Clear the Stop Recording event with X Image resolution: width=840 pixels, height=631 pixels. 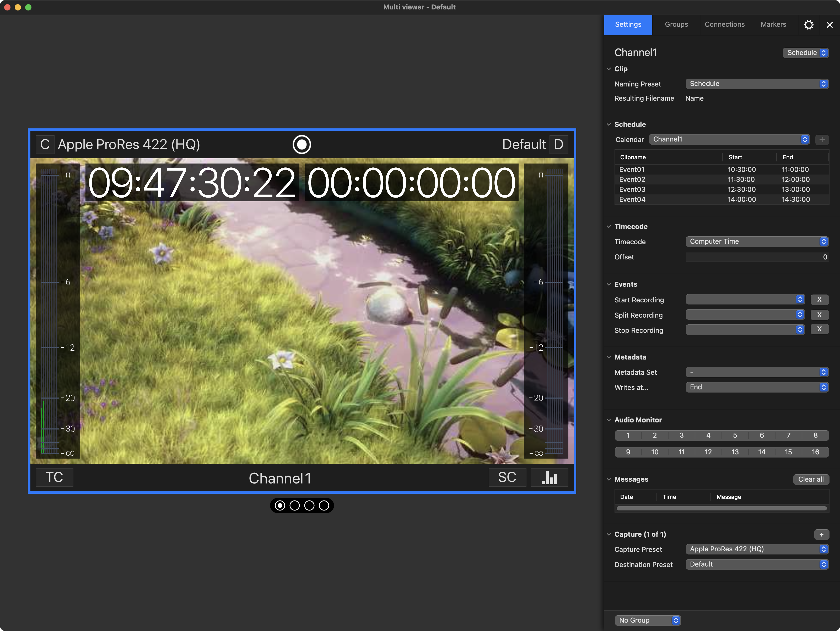coord(820,329)
